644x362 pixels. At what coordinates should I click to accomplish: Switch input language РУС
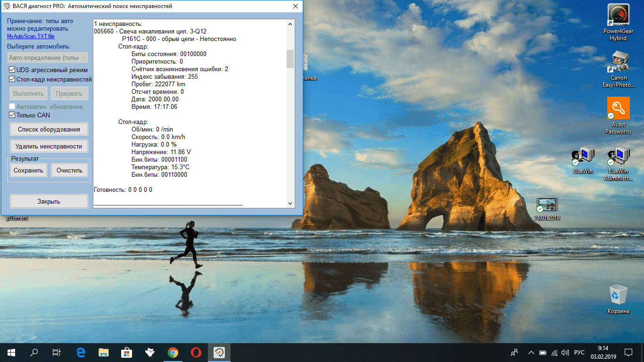coord(580,353)
